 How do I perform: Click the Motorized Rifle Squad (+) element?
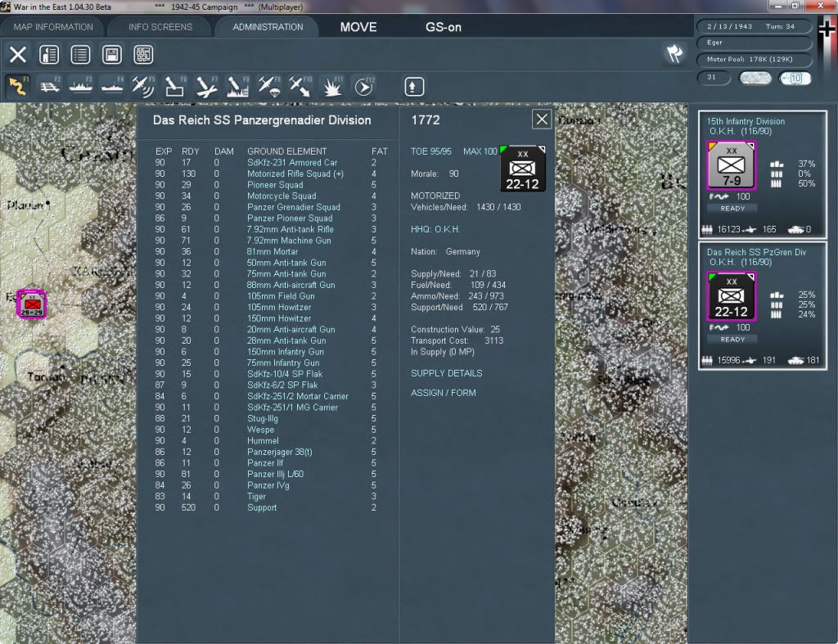(x=295, y=173)
